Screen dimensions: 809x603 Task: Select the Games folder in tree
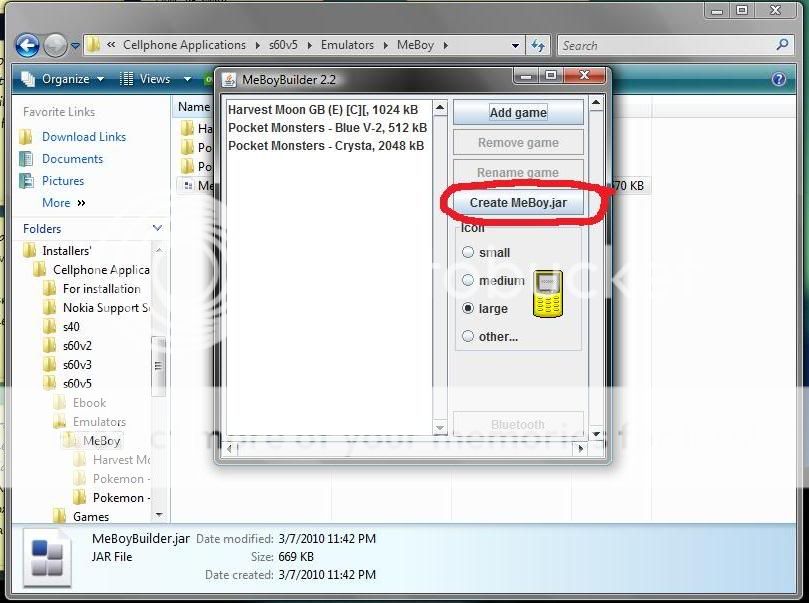click(91, 517)
